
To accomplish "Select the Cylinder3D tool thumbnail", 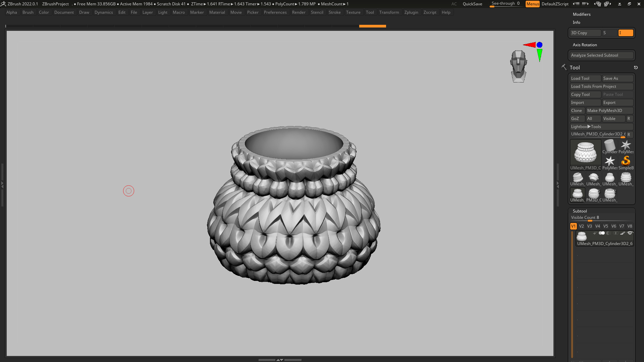I will coord(609,147).
